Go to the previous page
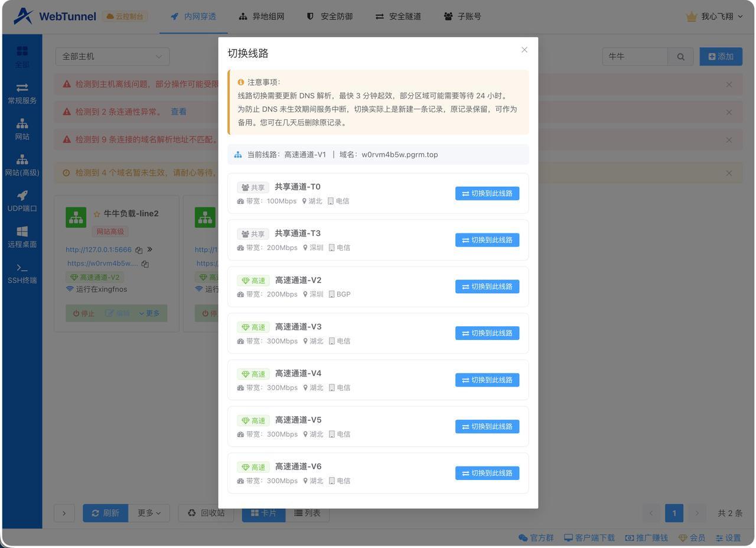This screenshot has height=548, width=756. coord(651,513)
